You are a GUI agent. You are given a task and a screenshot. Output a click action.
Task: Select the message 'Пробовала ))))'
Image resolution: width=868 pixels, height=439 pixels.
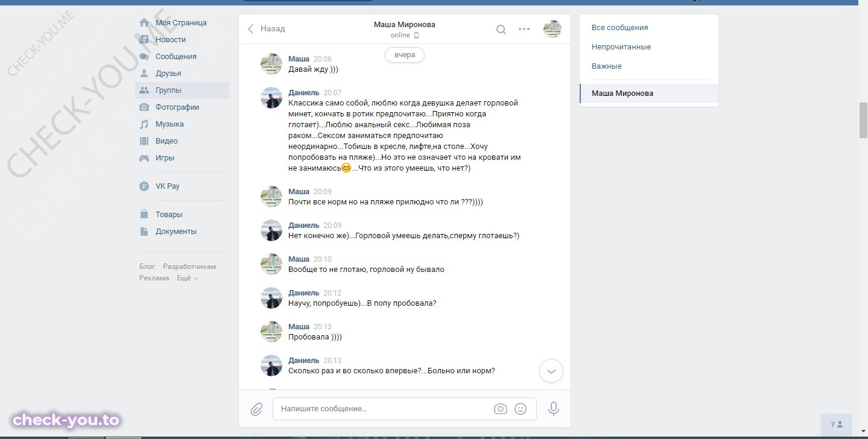tap(315, 337)
